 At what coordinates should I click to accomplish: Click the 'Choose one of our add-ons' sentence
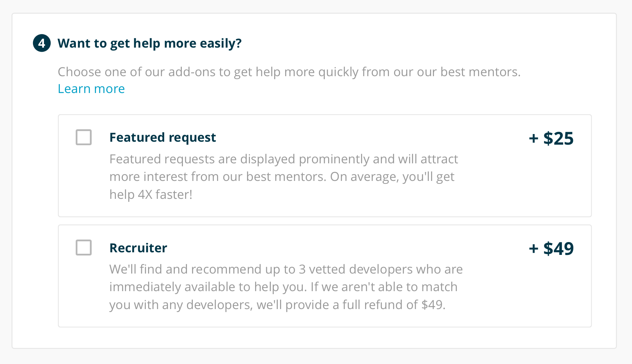coord(289,72)
